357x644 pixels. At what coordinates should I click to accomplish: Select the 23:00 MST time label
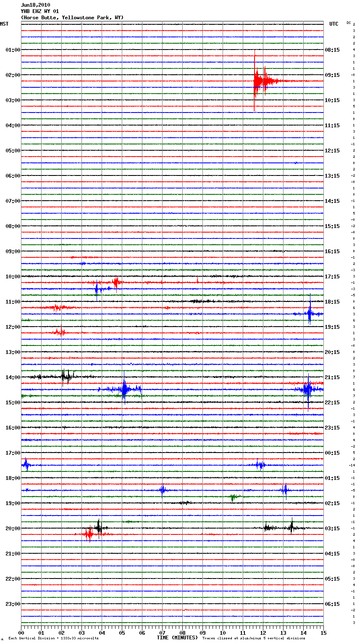point(13,604)
